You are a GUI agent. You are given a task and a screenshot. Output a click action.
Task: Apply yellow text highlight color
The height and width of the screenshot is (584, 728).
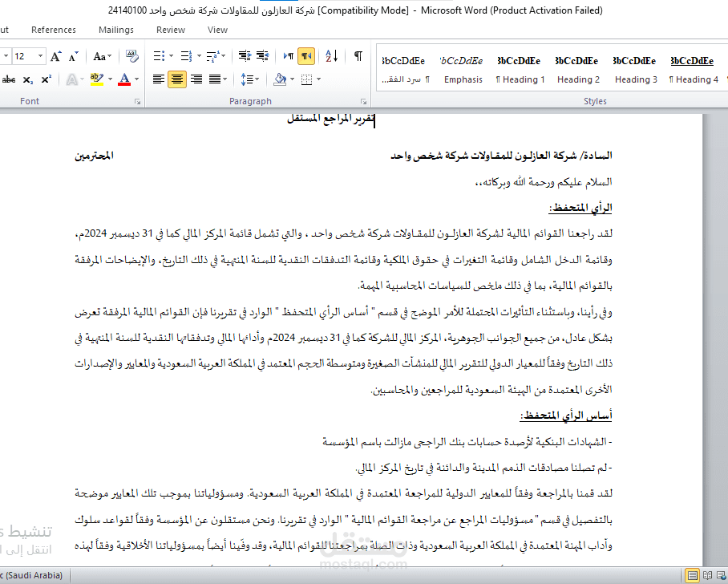[96, 79]
